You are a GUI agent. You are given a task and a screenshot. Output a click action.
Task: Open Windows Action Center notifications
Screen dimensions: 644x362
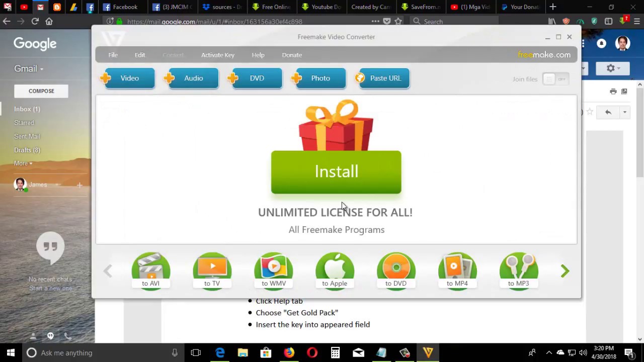click(629, 352)
